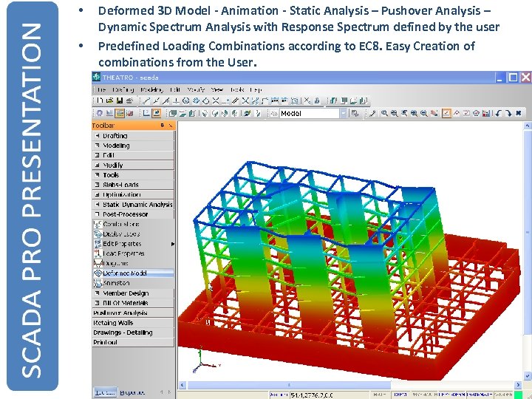Viewport: 532px width, 399px height.
Task: Expand the Modify panel section
Action: [133, 166]
